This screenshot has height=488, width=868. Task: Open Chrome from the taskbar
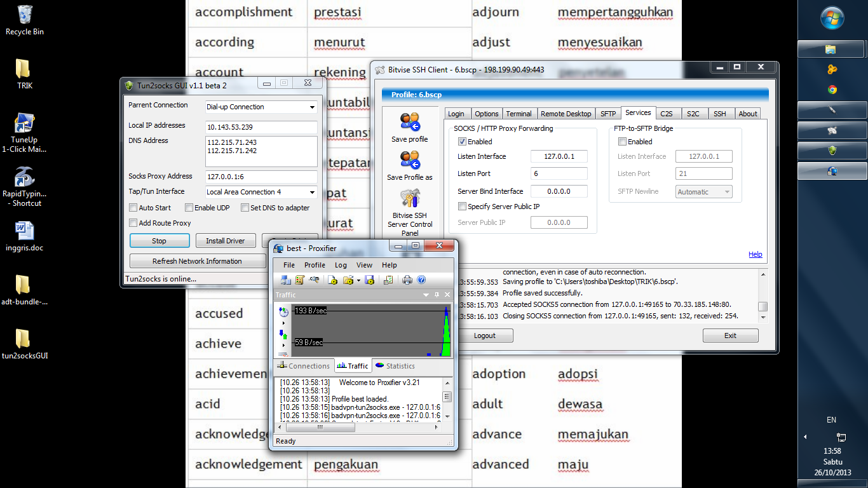[832, 90]
